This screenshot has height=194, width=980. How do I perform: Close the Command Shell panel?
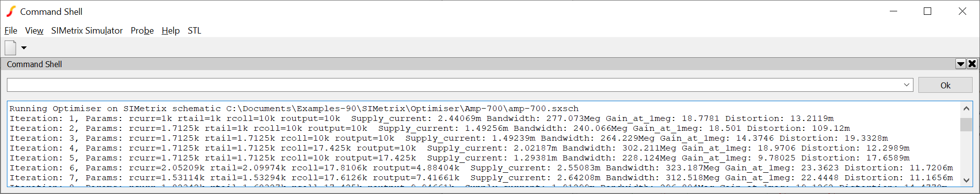[972, 64]
